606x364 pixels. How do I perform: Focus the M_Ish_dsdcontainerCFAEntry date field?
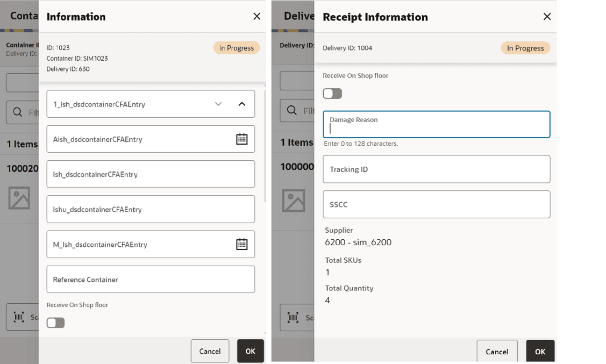pos(151,244)
